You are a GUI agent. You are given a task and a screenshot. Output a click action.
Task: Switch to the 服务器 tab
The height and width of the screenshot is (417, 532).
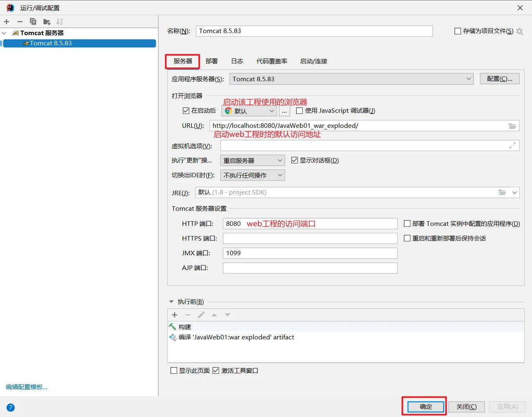click(x=183, y=61)
